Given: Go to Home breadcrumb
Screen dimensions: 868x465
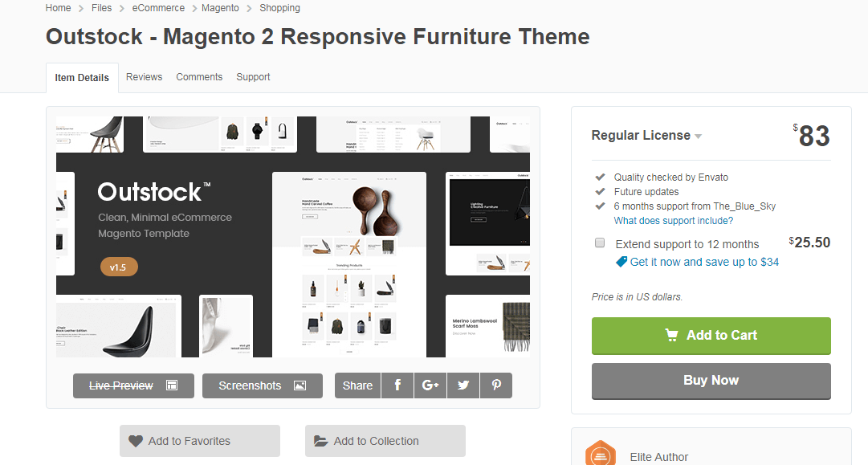Looking at the screenshot, I should 58,8.
